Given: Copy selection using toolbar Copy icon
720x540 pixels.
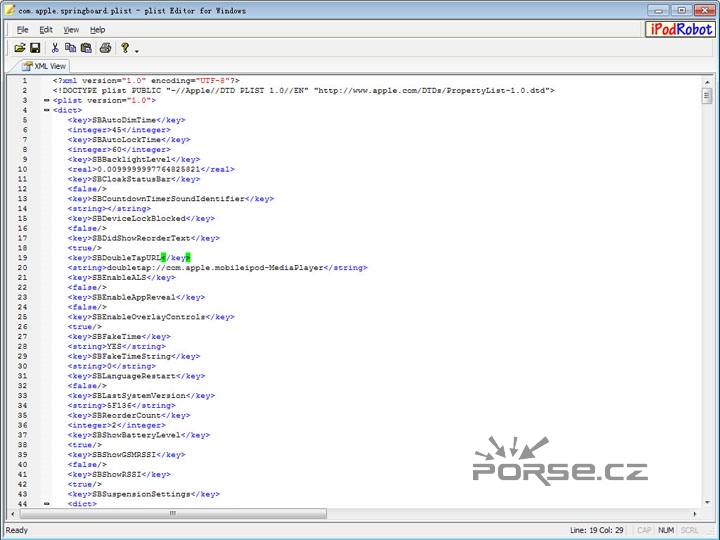Looking at the screenshot, I should point(70,48).
